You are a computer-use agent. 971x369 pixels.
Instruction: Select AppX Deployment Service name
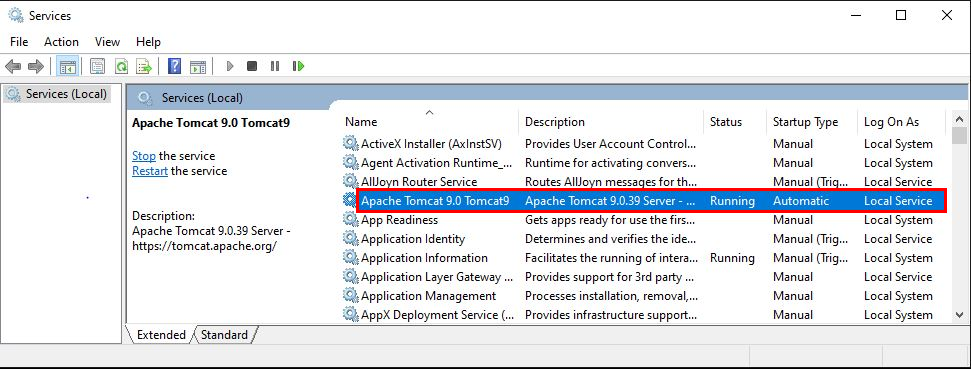(437, 315)
